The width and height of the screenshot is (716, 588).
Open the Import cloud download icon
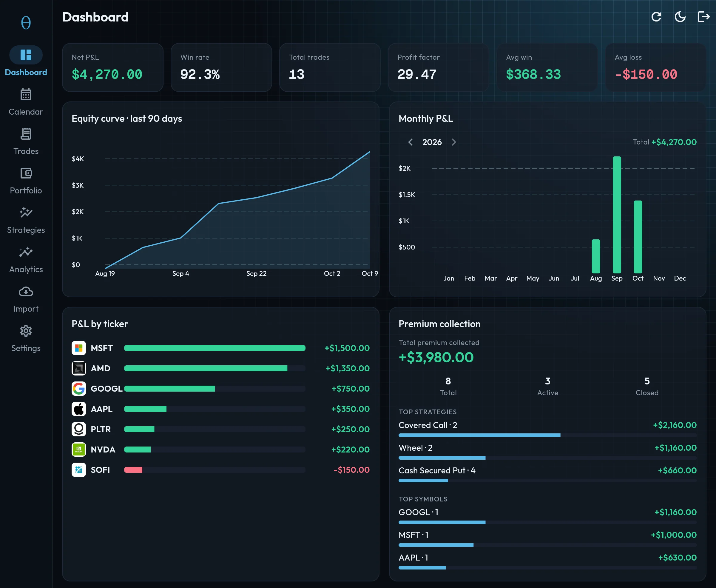(26, 291)
